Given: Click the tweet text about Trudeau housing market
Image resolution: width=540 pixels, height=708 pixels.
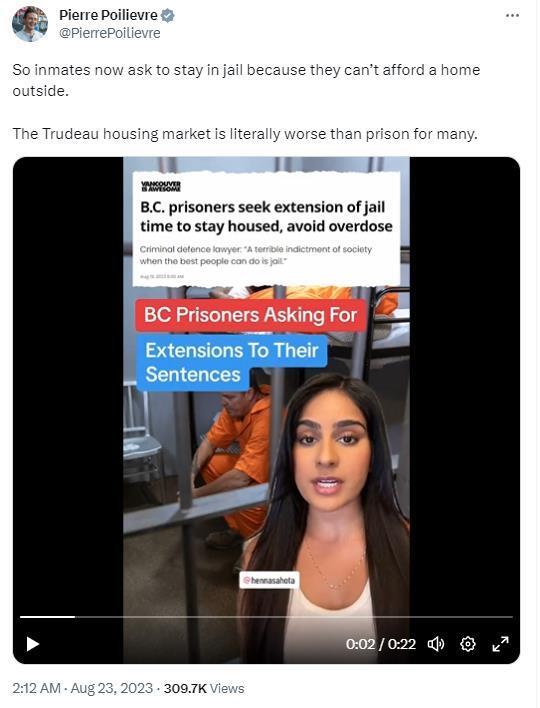Looking at the screenshot, I should tap(245, 134).
